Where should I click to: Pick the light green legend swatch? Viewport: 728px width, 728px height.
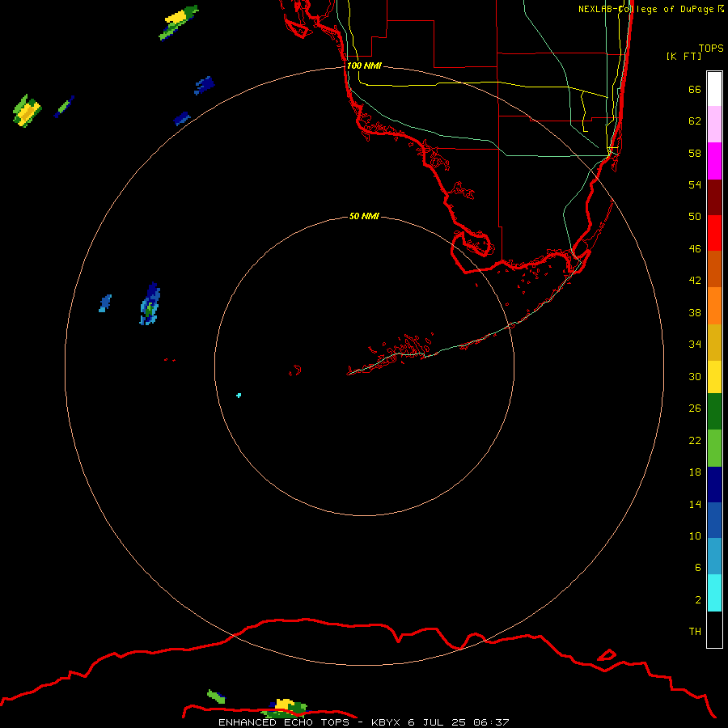point(714,448)
